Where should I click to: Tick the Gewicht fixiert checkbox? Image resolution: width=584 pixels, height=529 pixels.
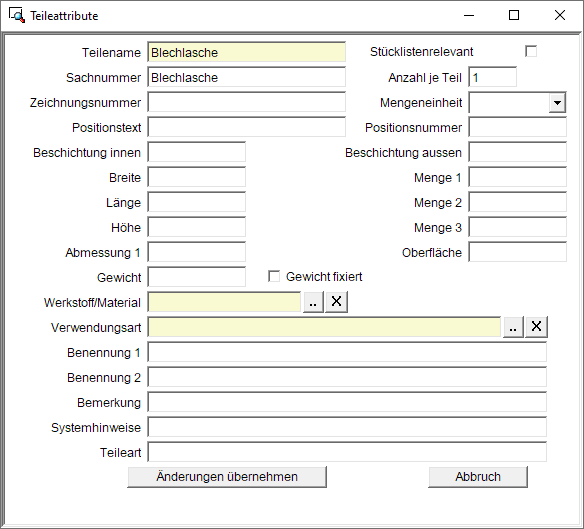(x=274, y=276)
